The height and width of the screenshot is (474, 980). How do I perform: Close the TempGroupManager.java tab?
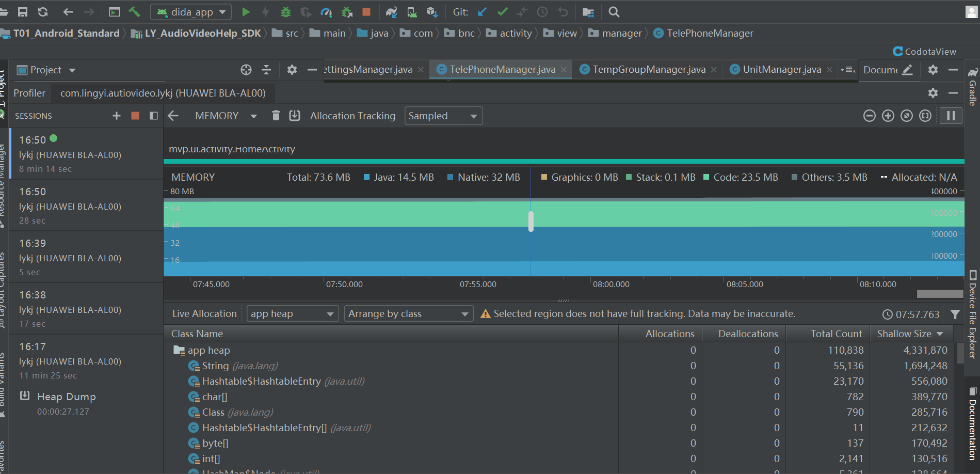click(x=714, y=70)
